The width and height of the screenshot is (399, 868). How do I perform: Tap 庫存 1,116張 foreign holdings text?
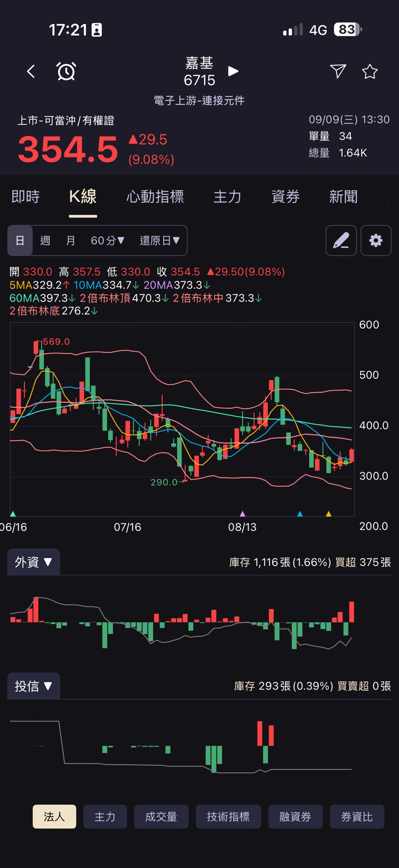[x=280, y=562]
